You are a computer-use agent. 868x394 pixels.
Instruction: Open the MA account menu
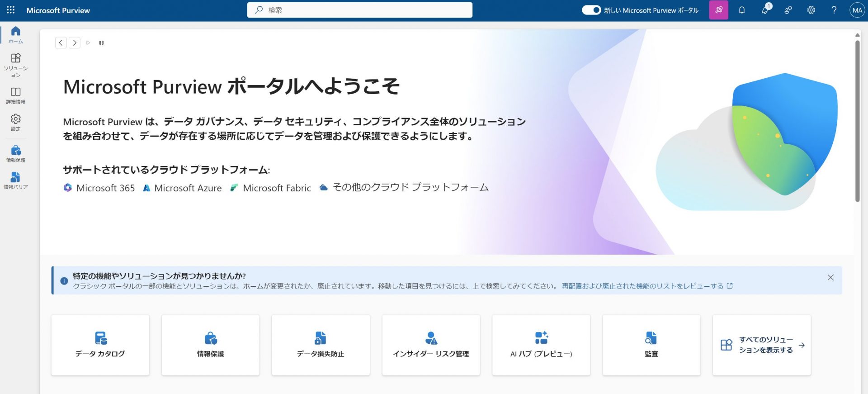(x=857, y=10)
